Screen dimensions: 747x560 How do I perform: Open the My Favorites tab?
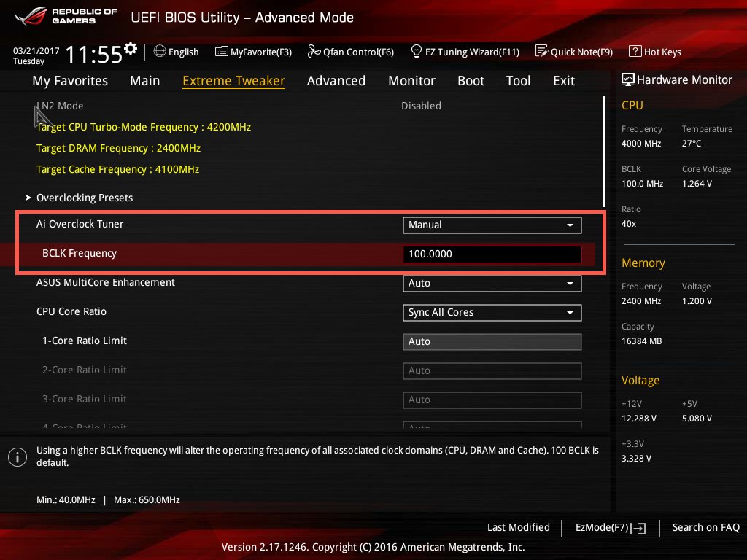[70, 81]
